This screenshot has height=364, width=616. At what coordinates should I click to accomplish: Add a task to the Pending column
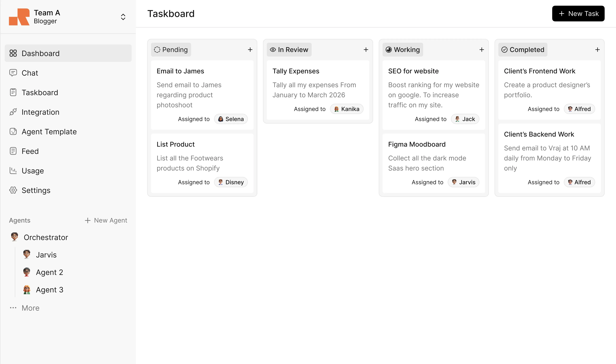click(250, 50)
